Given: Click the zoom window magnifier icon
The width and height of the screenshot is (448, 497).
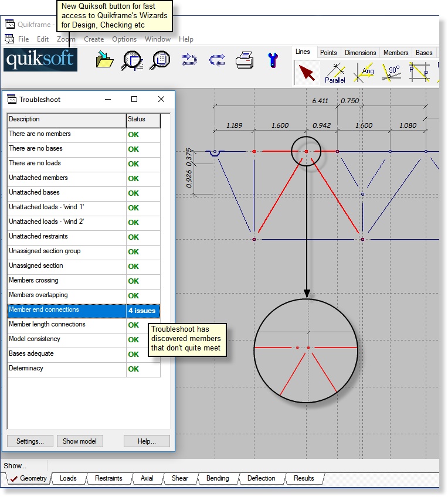Looking at the screenshot, I should 133,60.
